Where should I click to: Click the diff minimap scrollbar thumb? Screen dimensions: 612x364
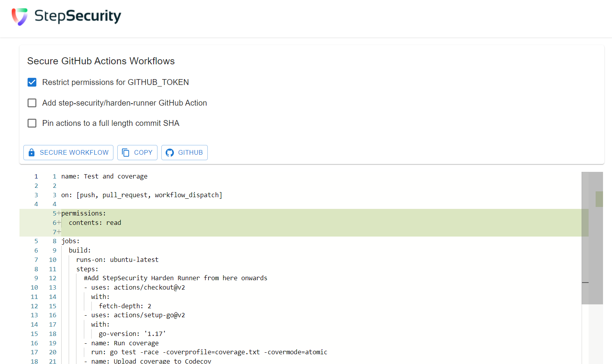[x=592, y=238]
